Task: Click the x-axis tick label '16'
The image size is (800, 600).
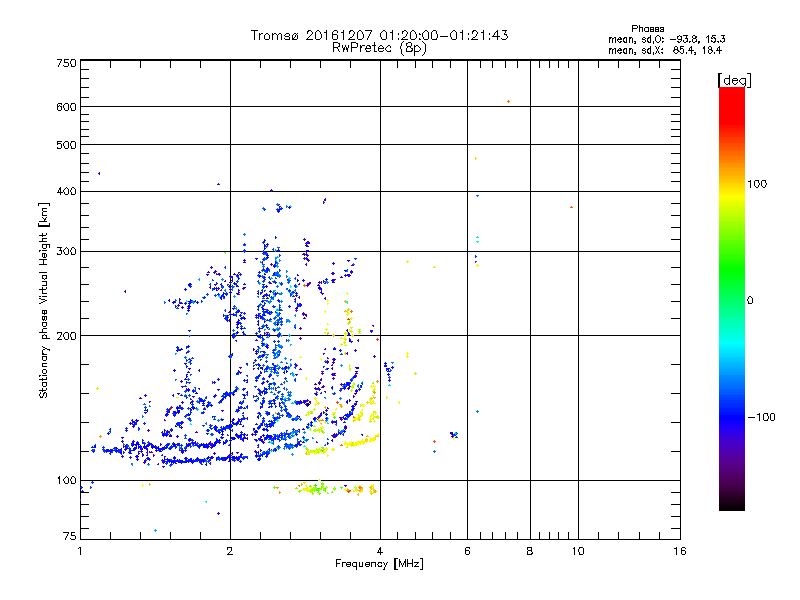Action: pos(680,551)
